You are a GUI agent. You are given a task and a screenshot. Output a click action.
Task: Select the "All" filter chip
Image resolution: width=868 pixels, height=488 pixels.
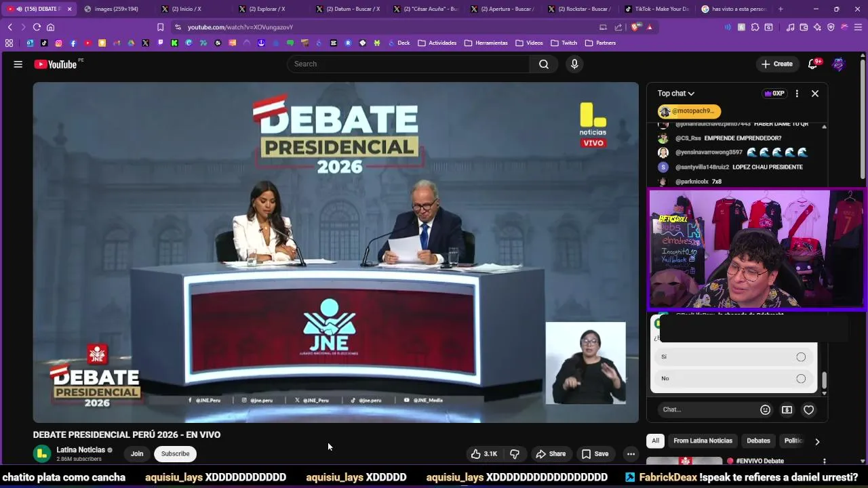[655, 441]
